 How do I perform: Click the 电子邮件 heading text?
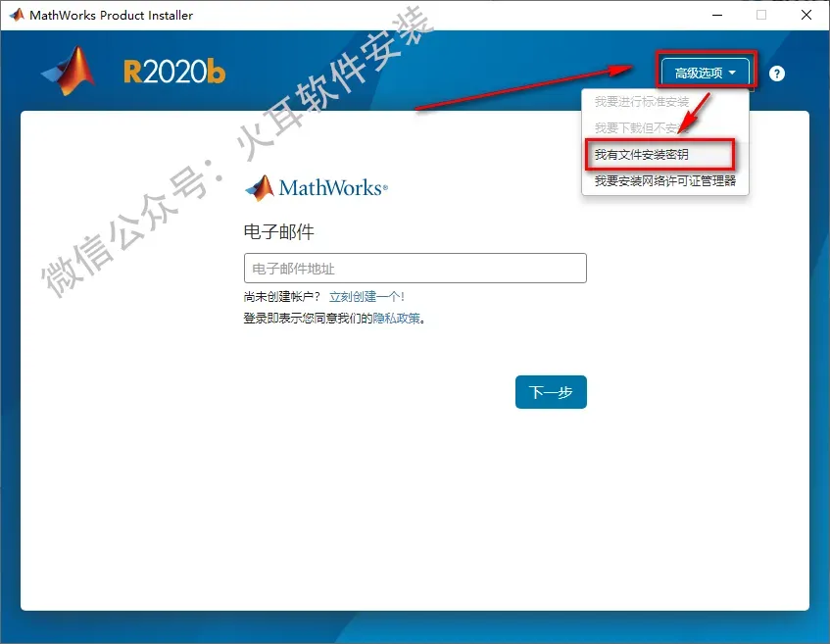point(279,232)
